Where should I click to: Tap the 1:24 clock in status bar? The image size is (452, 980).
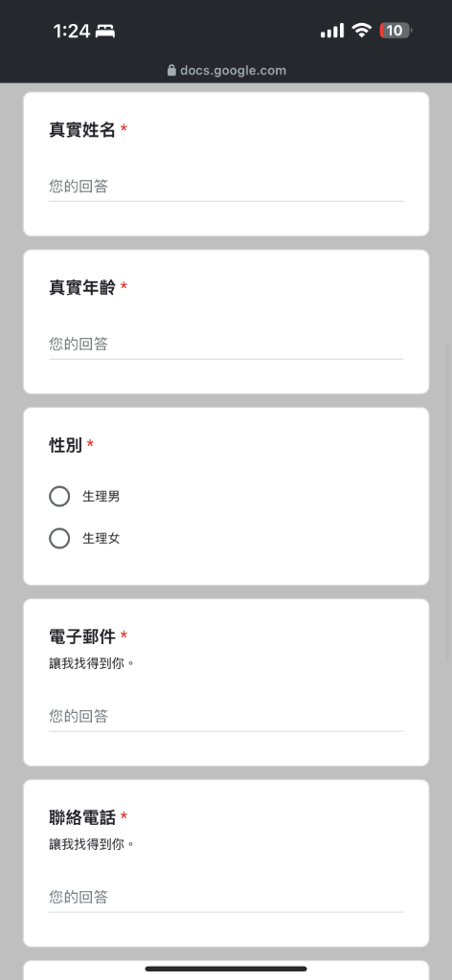point(72,32)
